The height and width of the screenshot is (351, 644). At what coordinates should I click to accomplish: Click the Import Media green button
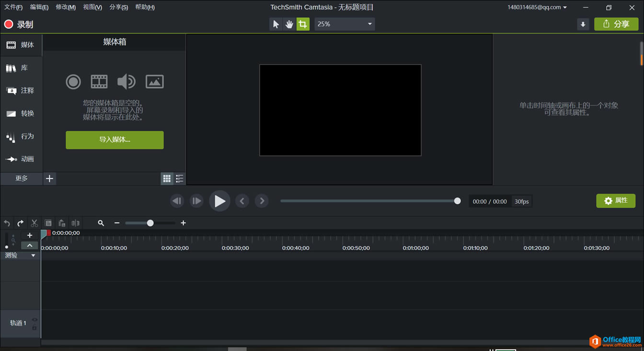pyautogui.click(x=115, y=140)
